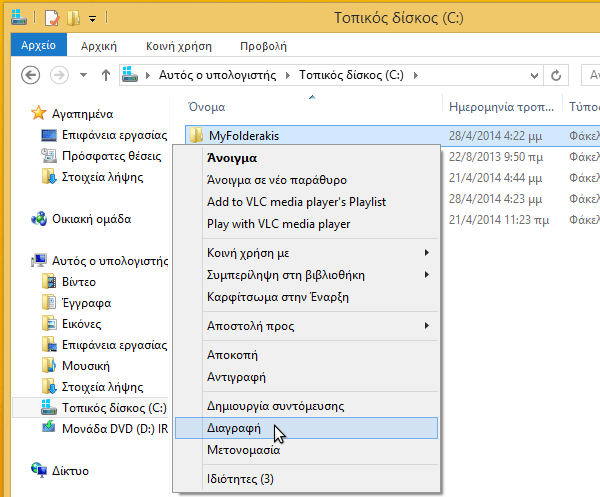Sort by the Όνομα column header

(205, 106)
